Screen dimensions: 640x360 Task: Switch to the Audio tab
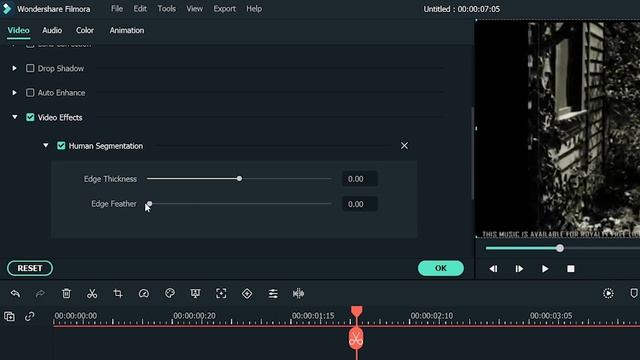(52, 30)
